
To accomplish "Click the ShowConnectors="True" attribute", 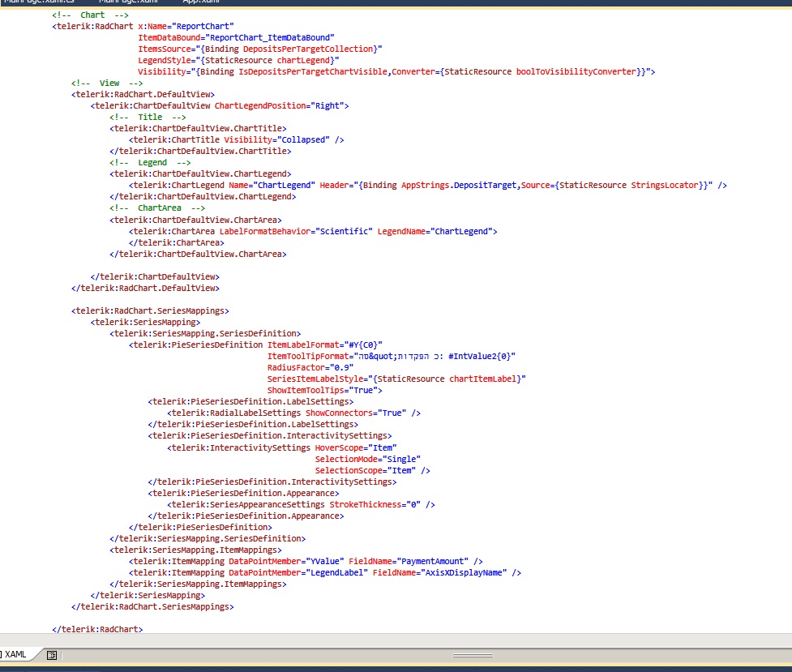I will 356,413.
